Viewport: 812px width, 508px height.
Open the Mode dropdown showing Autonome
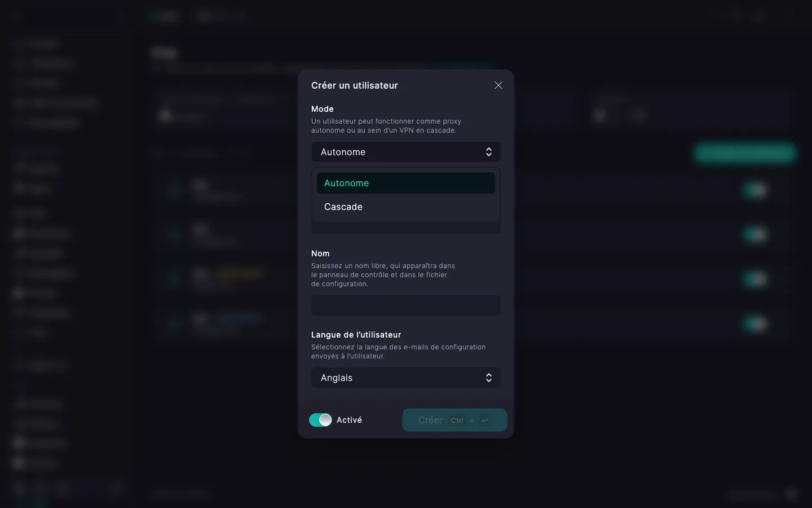pyautogui.click(x=406, y=152)
